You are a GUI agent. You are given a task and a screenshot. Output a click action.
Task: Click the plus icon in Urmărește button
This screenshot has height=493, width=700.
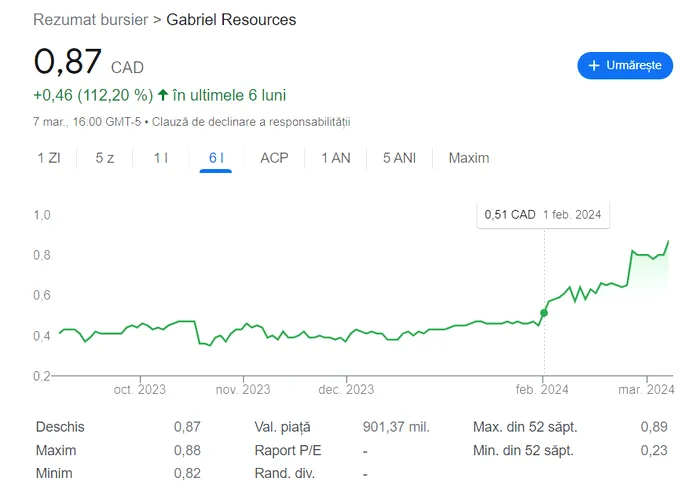593,66
